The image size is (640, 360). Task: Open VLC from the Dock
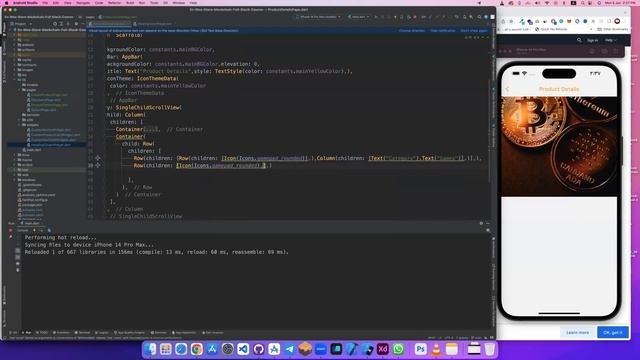coord(436,349)
